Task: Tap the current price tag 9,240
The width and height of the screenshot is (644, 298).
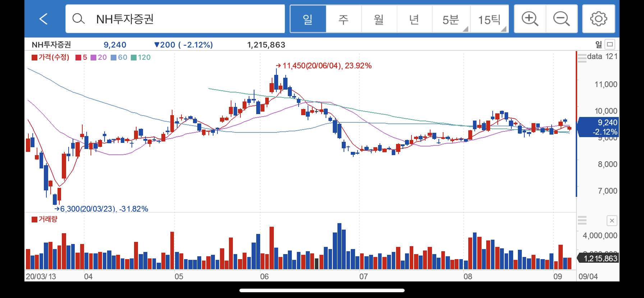Action: coord(598,127)
